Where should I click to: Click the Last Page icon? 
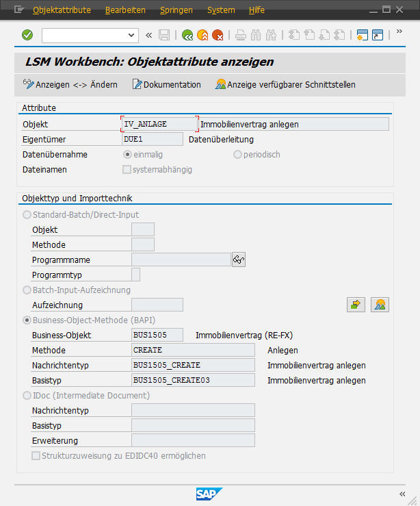340,35
